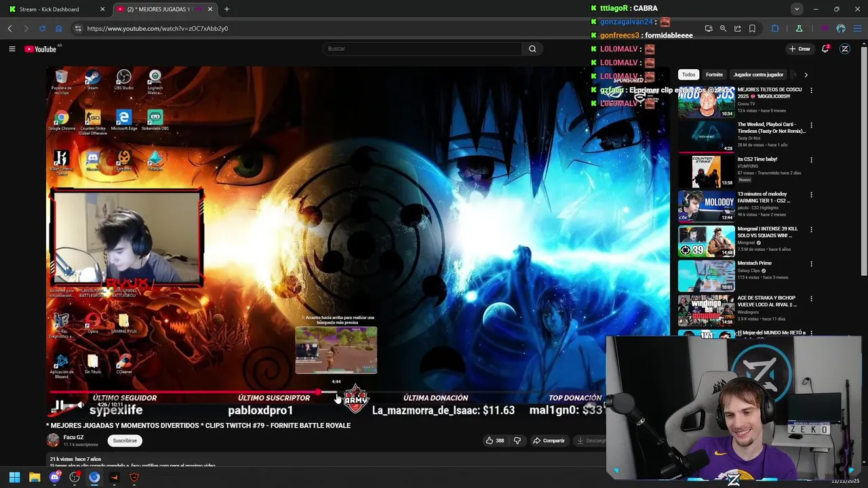Click the browser home icon
This screenshot has width=868, height=488.
pos(58,28)
